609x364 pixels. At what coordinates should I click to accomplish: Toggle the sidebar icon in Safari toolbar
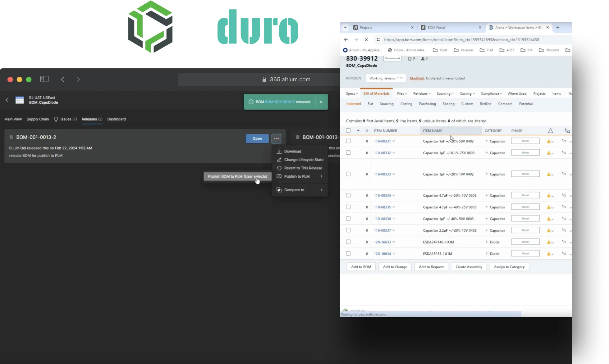[x=44, y=79]
